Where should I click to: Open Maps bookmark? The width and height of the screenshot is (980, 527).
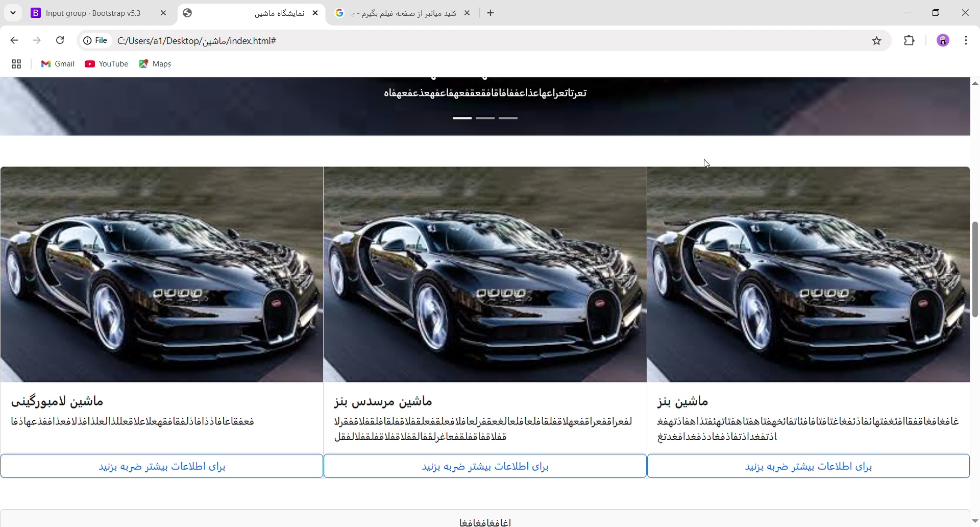tap(155, 64)
